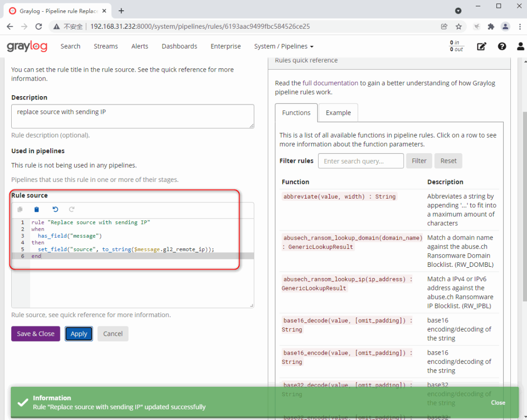
Task: Open the Graylog scratchpad edit icon
Action: 482,46
